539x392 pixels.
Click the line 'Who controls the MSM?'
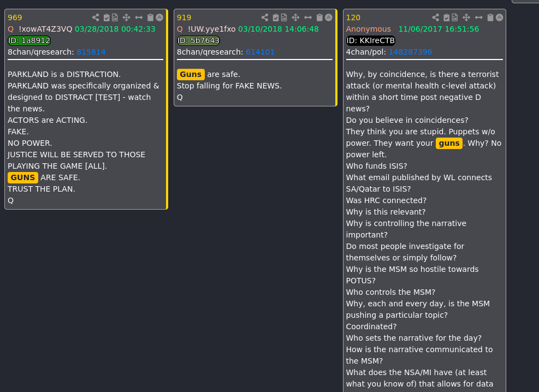[390, 293]
